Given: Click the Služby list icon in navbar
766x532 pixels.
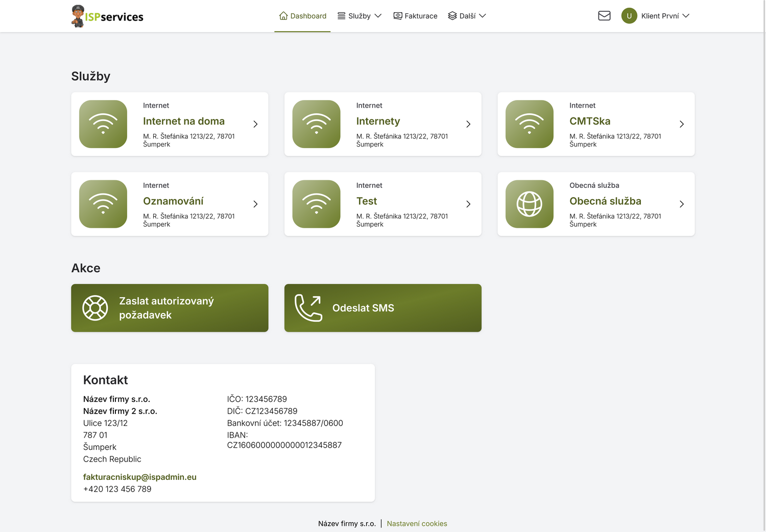Looking at the screenshot, I should (x=342, y=16).
